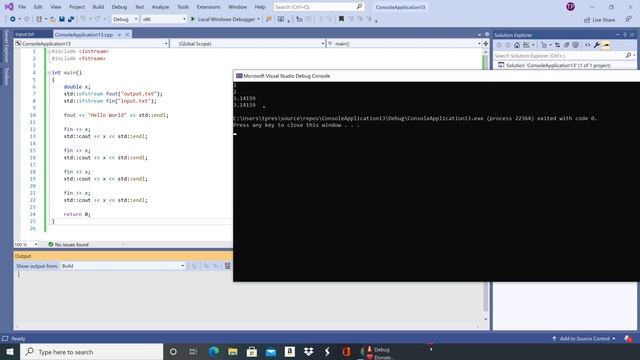Viewport: 640px width, 360px height.
Task: Open the Global Scope dropdown
Action: [247, 43]
